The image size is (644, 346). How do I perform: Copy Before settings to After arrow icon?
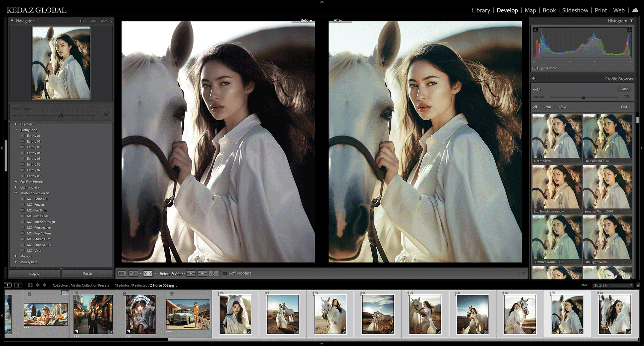[x=191, y=274]
